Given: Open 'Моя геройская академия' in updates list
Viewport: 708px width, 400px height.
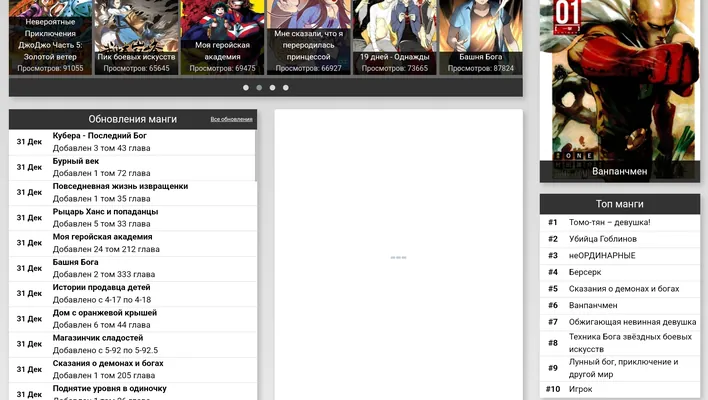Looking at the screenshot, I should 102,237.
